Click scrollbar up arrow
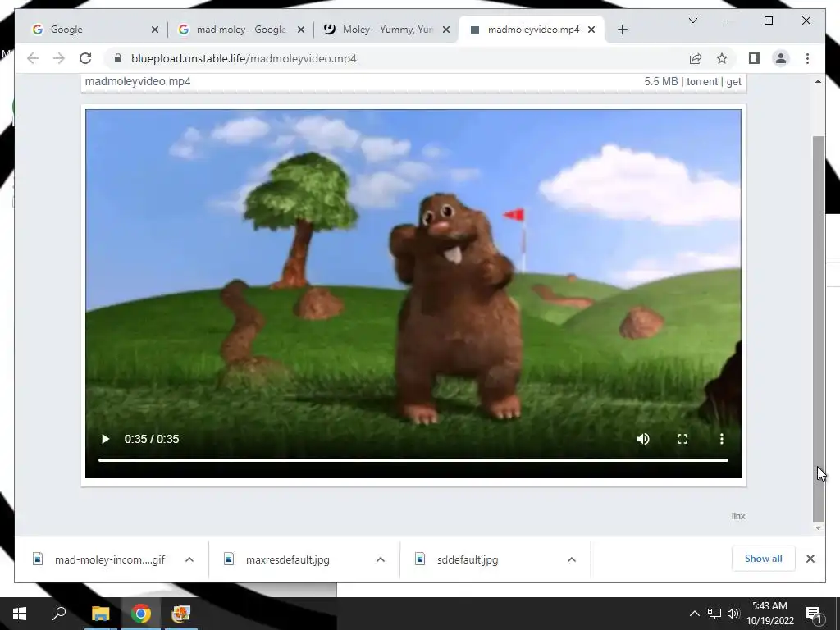 point(818,81)
